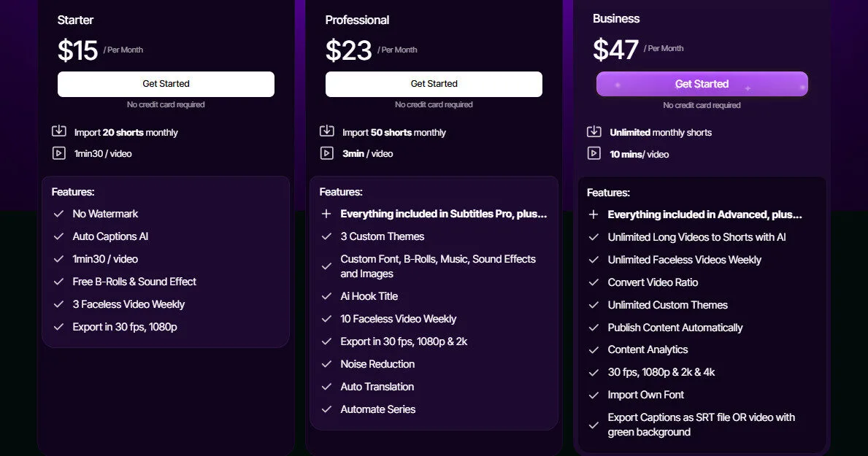Click the import icon on Professional plan
Viewport: 868px width, 456px height.
coord(327,132)
